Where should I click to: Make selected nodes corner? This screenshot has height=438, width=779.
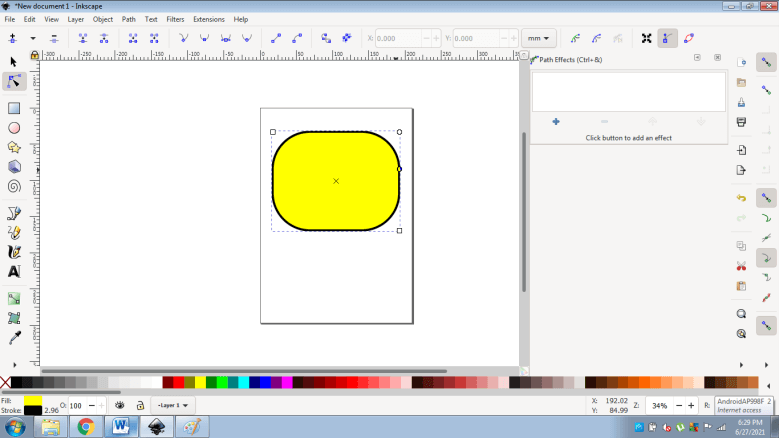(183, 38)
